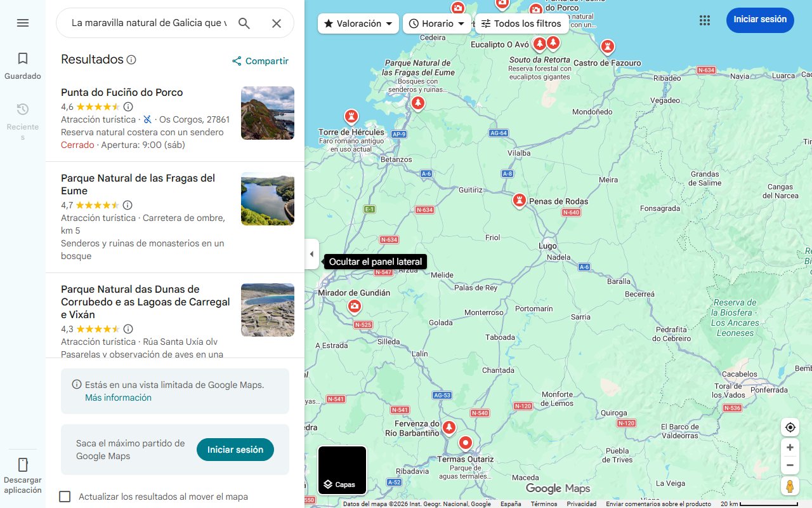Click the search magnifier icon
The width and height of the screenshot is (812, 508).
[x=244, y=22]
